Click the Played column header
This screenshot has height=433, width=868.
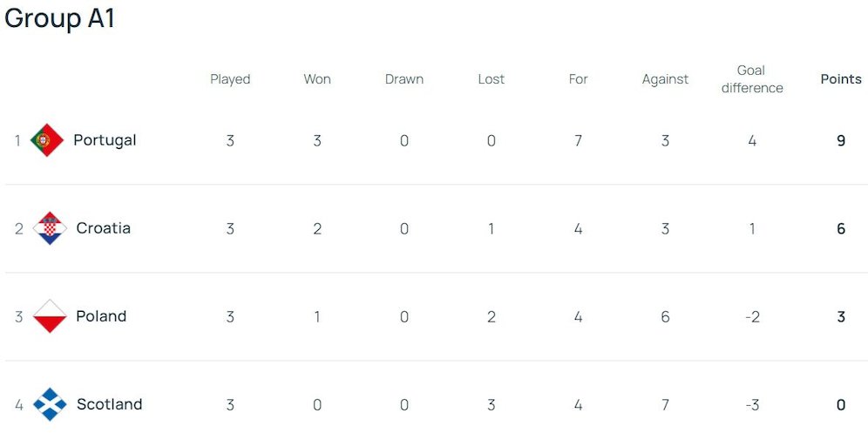pyautogui.click(x=230, y=79)
